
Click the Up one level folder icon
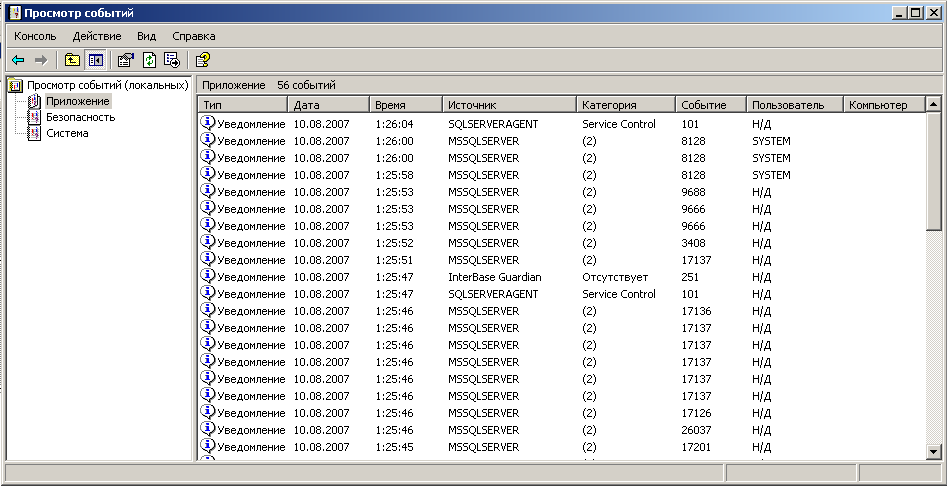(72, 60)
